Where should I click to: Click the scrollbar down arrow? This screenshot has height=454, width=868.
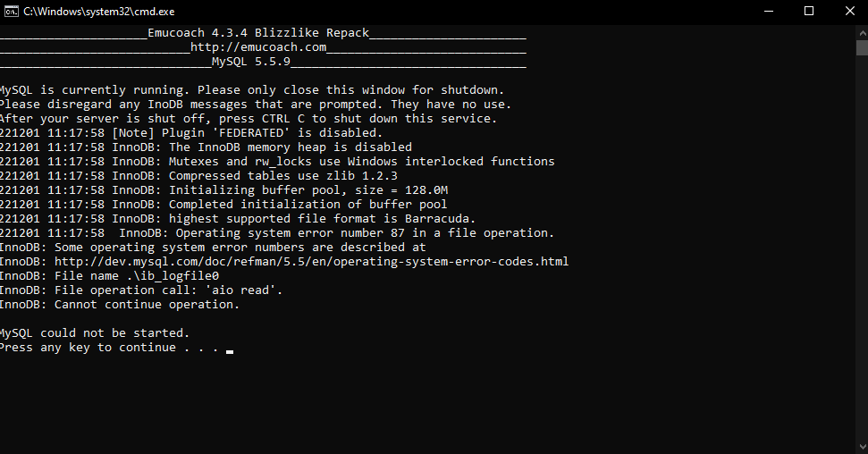(x=862, y=446)
